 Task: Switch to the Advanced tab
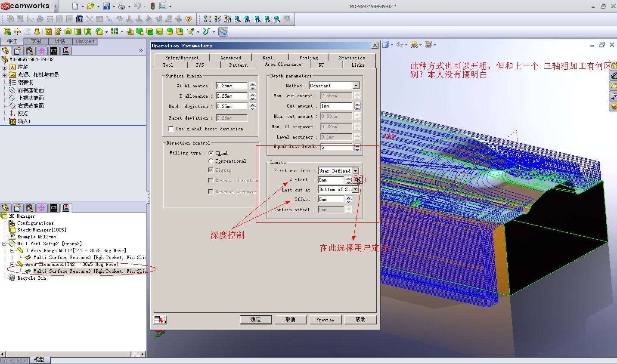[231, 58]
